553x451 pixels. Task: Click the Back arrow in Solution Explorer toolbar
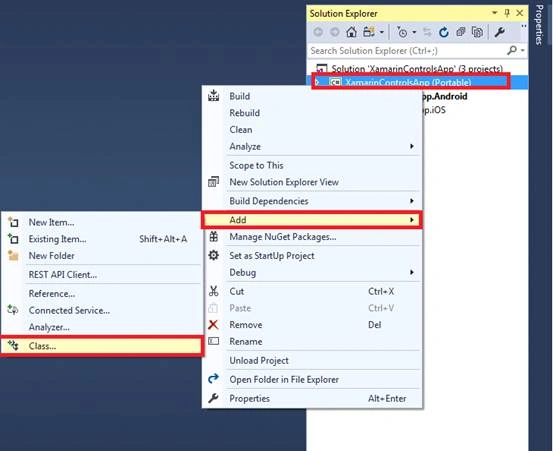click(318, 32)
